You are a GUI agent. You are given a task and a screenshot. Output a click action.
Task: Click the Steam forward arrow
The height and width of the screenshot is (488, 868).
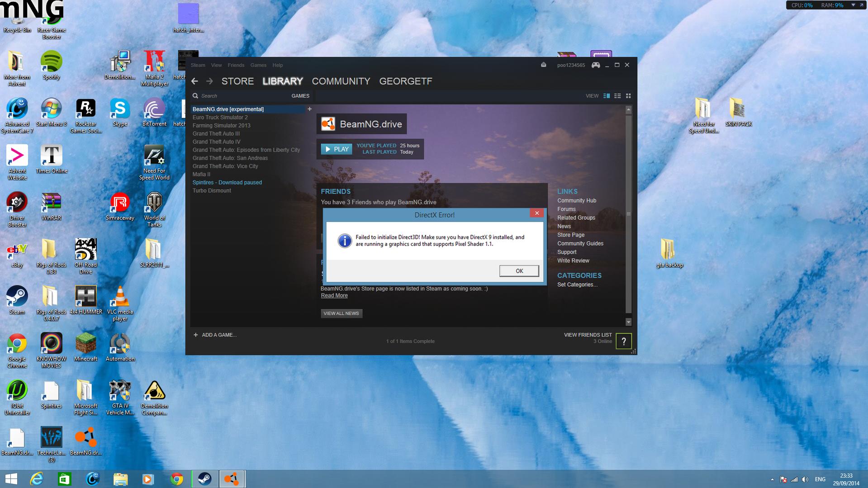click(209, 81)
